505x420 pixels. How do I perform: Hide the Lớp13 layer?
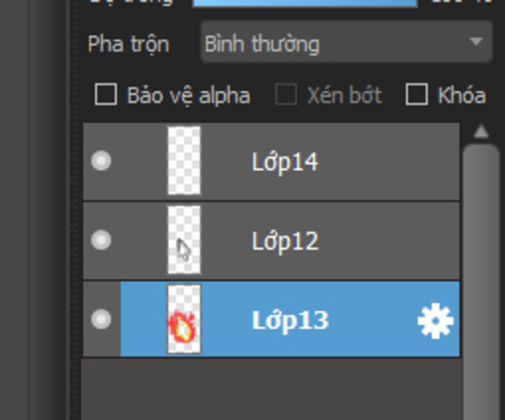101,319
